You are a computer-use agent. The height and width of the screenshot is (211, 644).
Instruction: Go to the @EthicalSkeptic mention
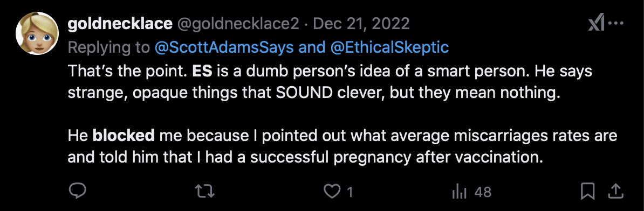click(389, 47)
